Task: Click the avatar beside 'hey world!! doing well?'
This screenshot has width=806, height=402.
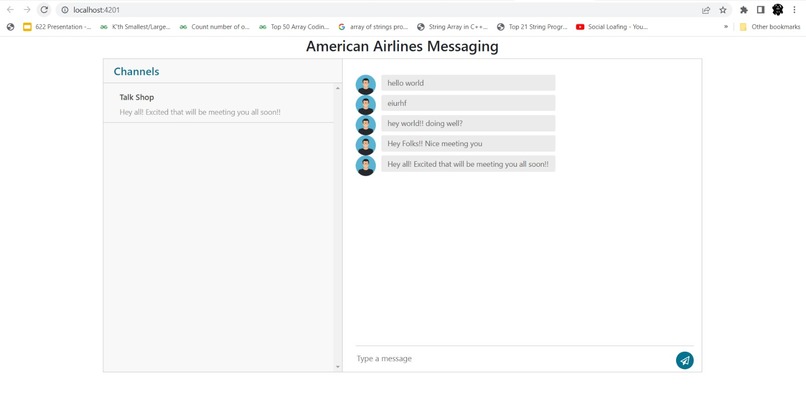Action: (x=365, y=125)
